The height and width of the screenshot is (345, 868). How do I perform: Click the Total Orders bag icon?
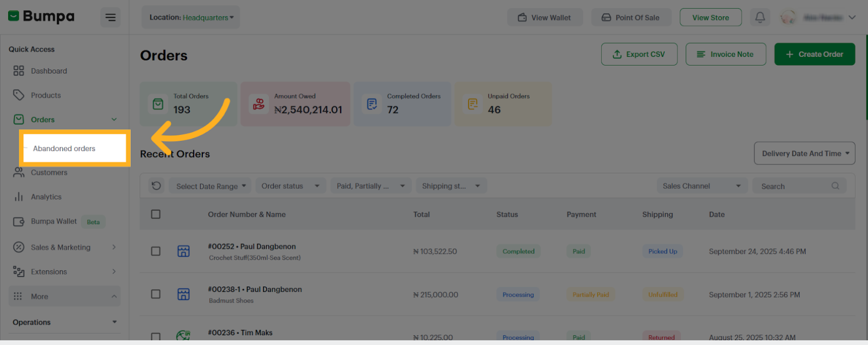coord(158,104)
